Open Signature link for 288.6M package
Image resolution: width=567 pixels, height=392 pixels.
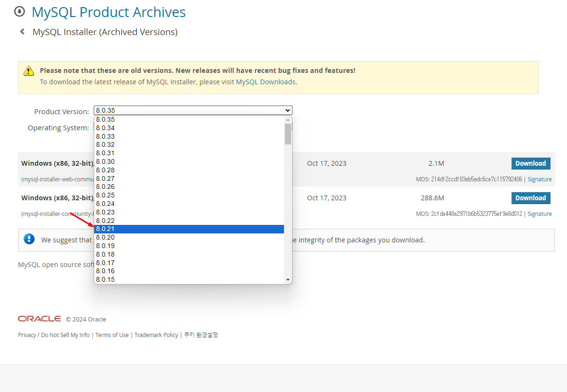(x=540, y=214)
